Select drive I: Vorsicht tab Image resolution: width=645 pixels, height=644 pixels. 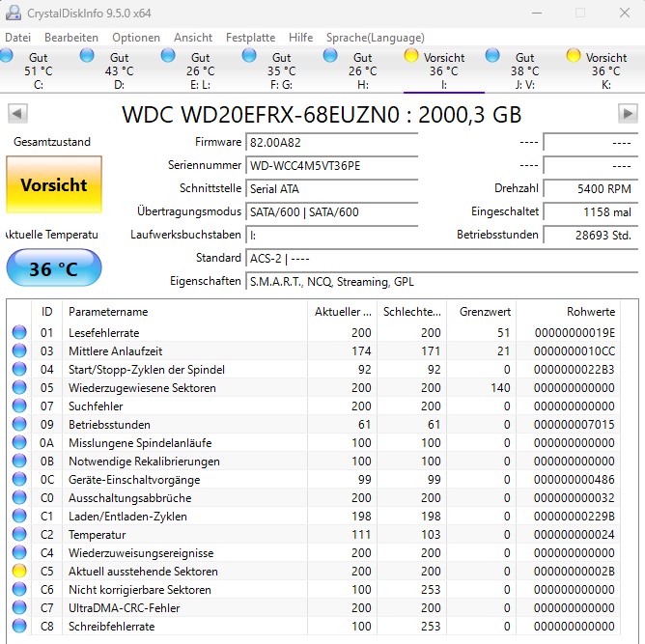pos(442,70)
